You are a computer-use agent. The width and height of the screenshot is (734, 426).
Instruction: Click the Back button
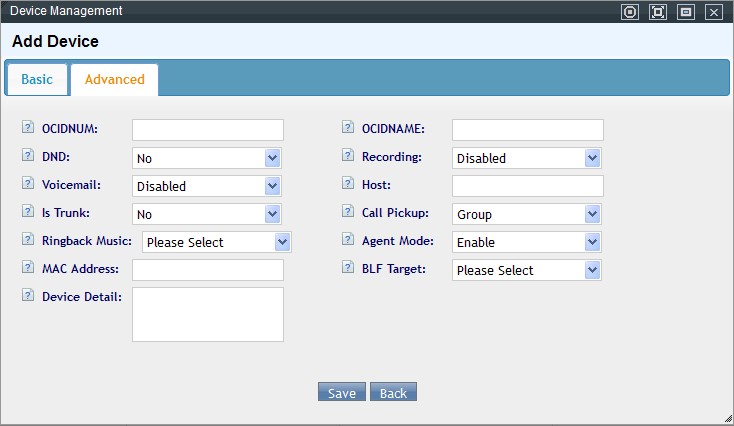(393, 393)
